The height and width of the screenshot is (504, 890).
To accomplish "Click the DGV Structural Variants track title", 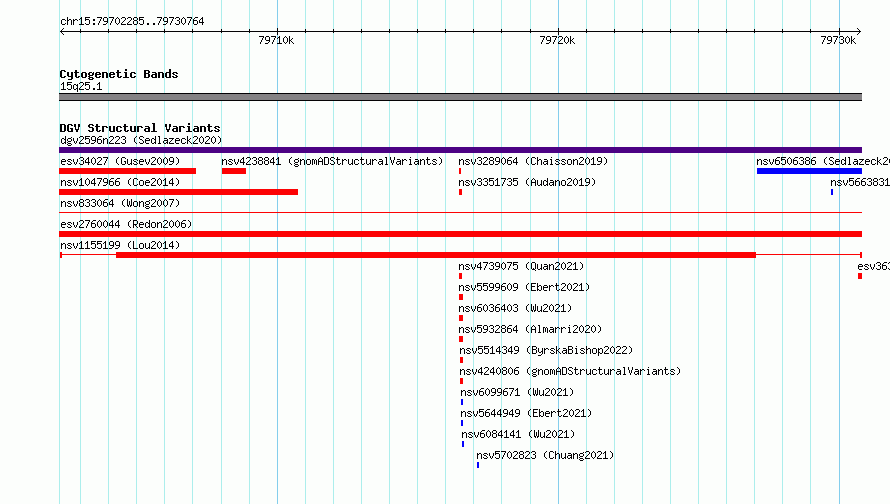I will pyautogui.click(x=140, y=128).
